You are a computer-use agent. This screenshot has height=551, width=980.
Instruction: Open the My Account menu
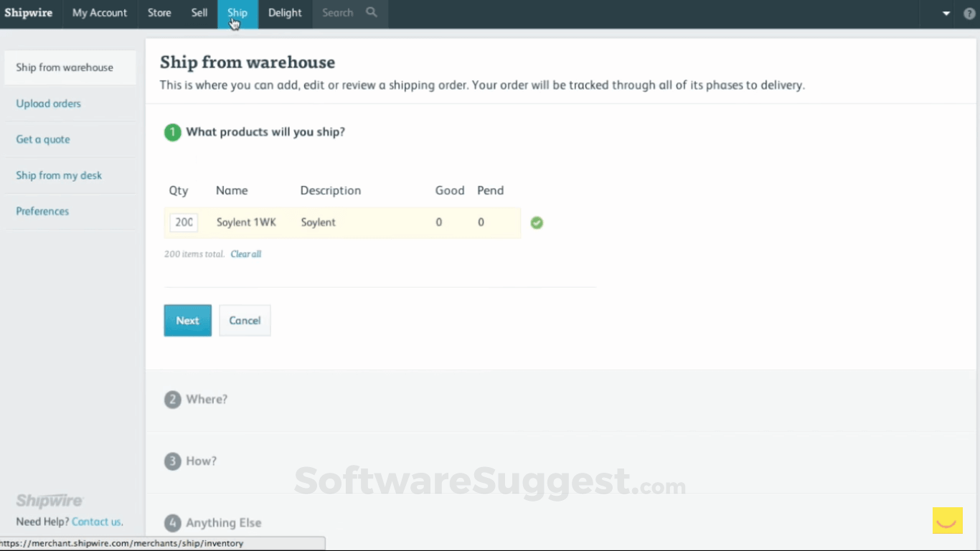99,12
